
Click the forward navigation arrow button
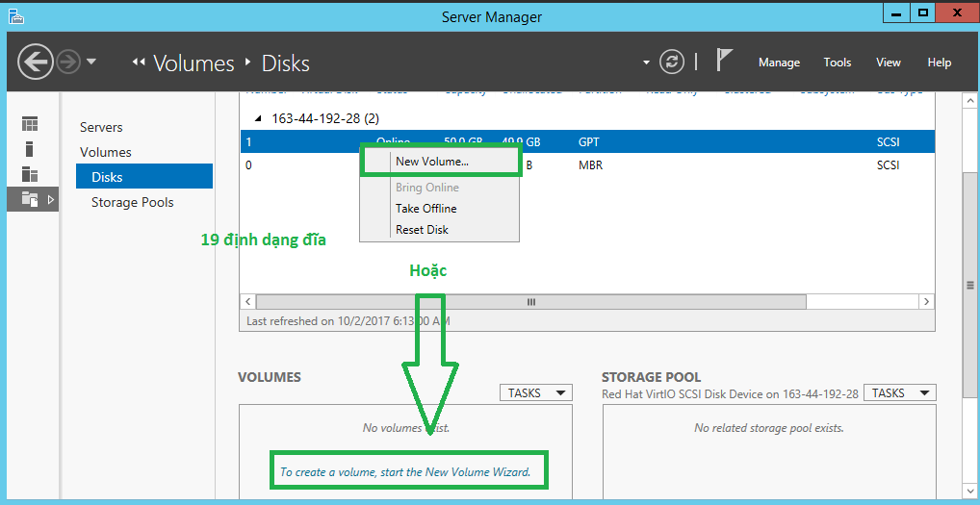[68, 63]
